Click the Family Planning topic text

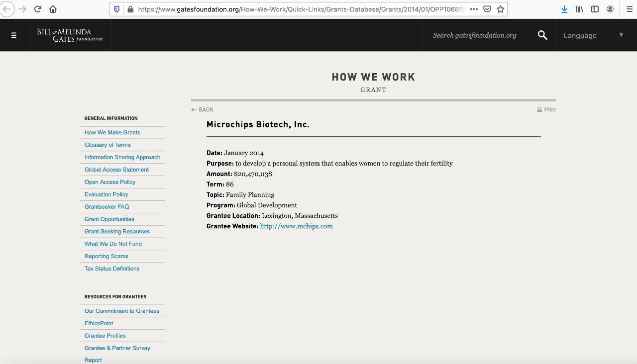[250, 195]
